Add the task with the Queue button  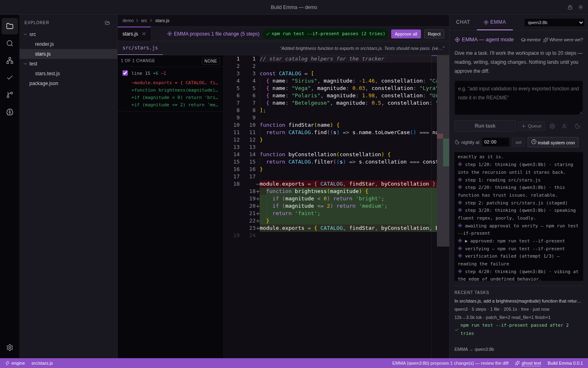531,126
